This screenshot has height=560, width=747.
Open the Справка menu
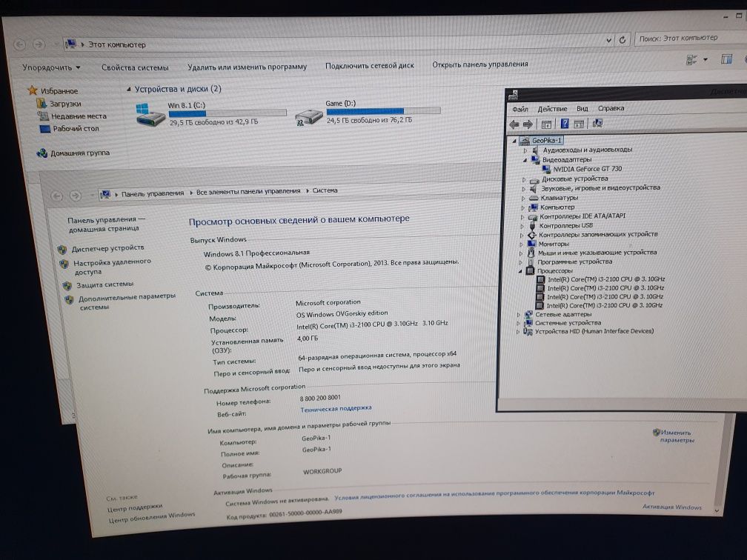(x=611, y=108)
